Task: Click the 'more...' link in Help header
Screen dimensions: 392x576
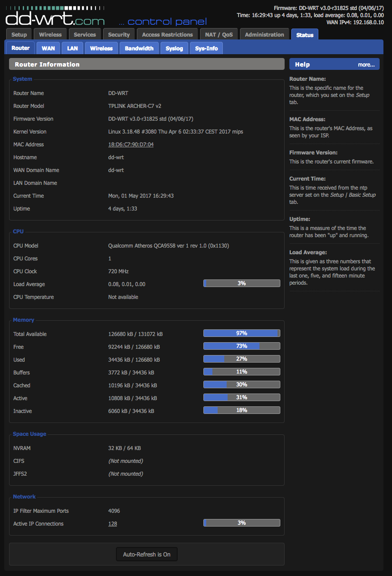Action: click(x=366, y=65)
